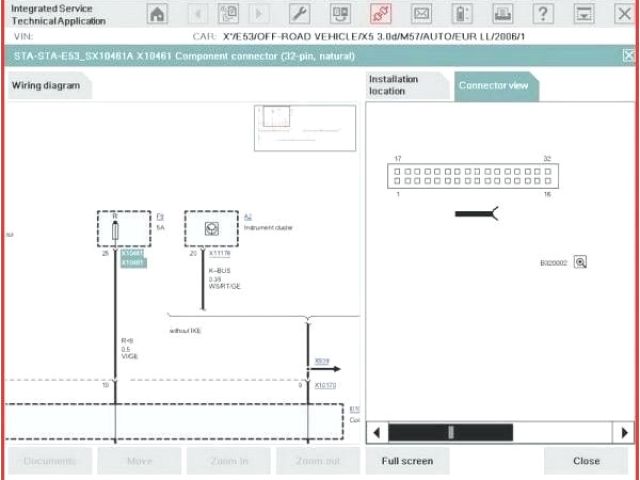
Task: Click the A2 Instrument cluster link
Action: pos(248,216)
